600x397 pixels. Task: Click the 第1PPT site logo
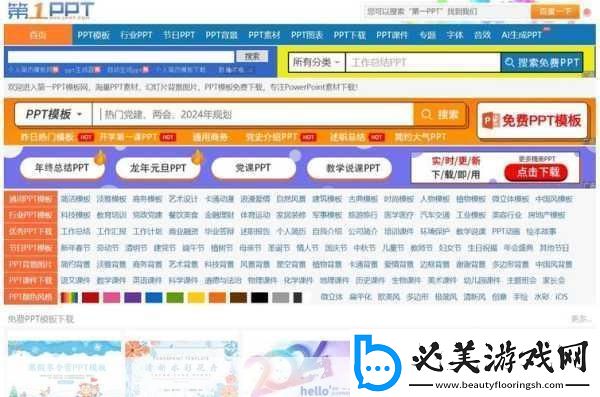[x=50, y=10]
